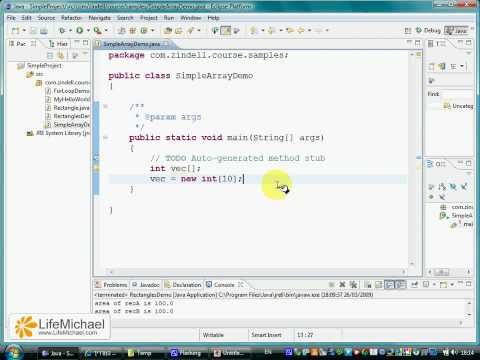Switch to the Debug perspective
Screen dimensions: 480x360
click(x=429, y=30)
